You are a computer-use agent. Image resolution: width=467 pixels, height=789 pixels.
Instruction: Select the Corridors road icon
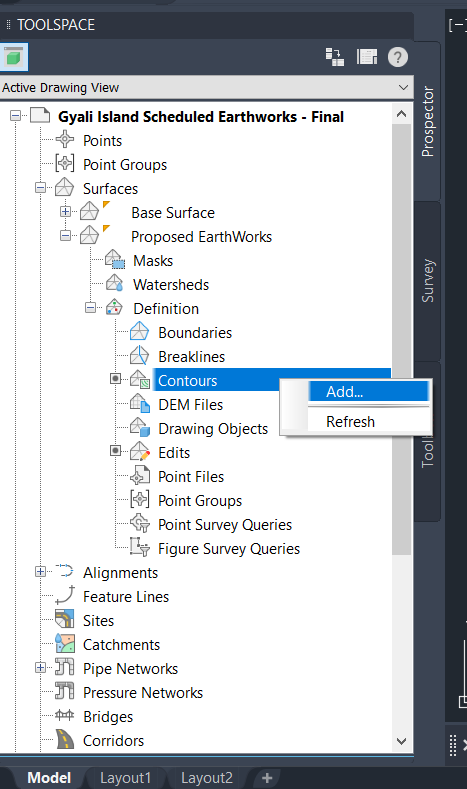point(65,740)
